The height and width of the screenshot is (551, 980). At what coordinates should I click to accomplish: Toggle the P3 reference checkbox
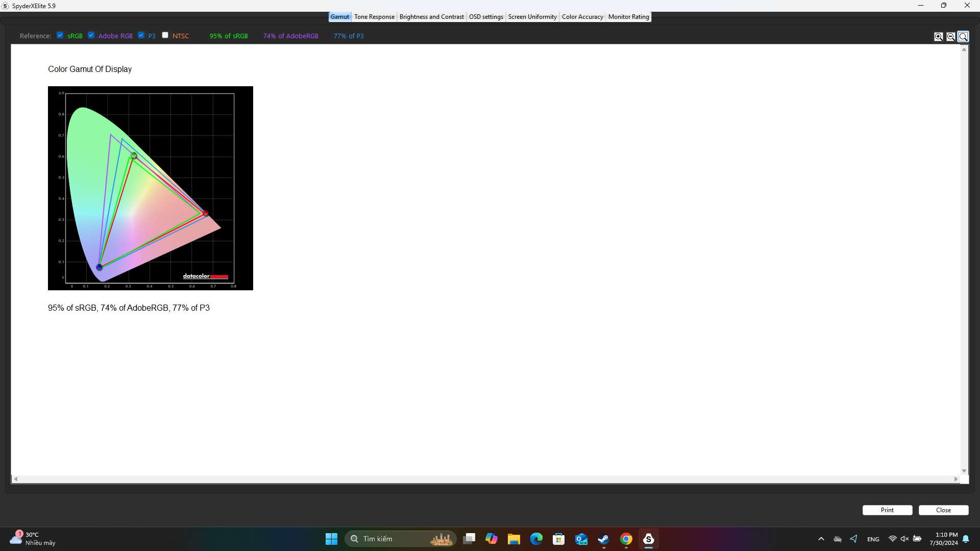click(142, 36)
